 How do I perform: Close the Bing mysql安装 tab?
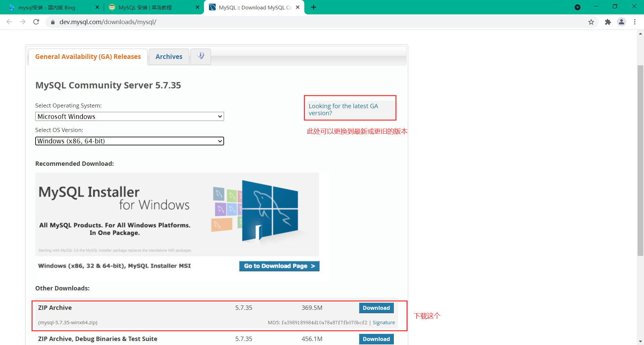coord(97,7)
